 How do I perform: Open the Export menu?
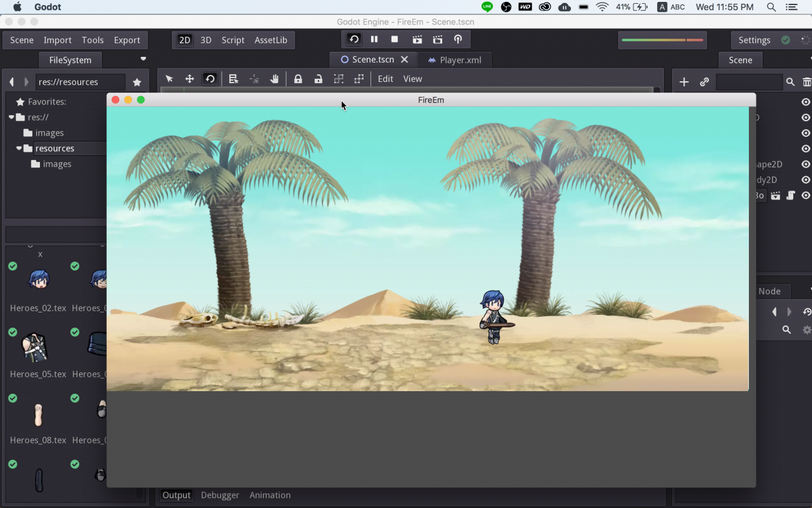pyautogui.click(x=127, y=40)
